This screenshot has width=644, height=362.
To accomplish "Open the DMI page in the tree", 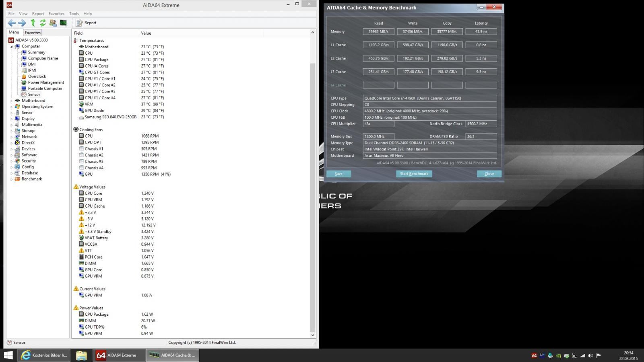I will click(x=32, y=64).
